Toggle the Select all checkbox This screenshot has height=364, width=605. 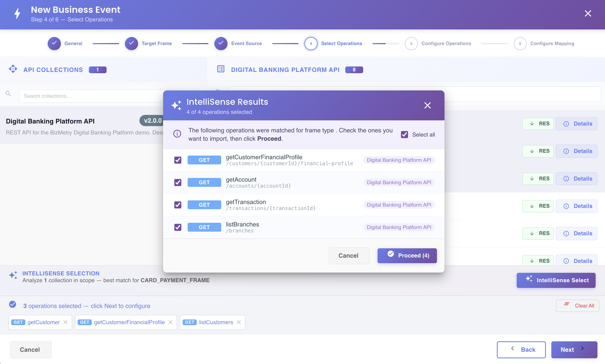(404, 135)
